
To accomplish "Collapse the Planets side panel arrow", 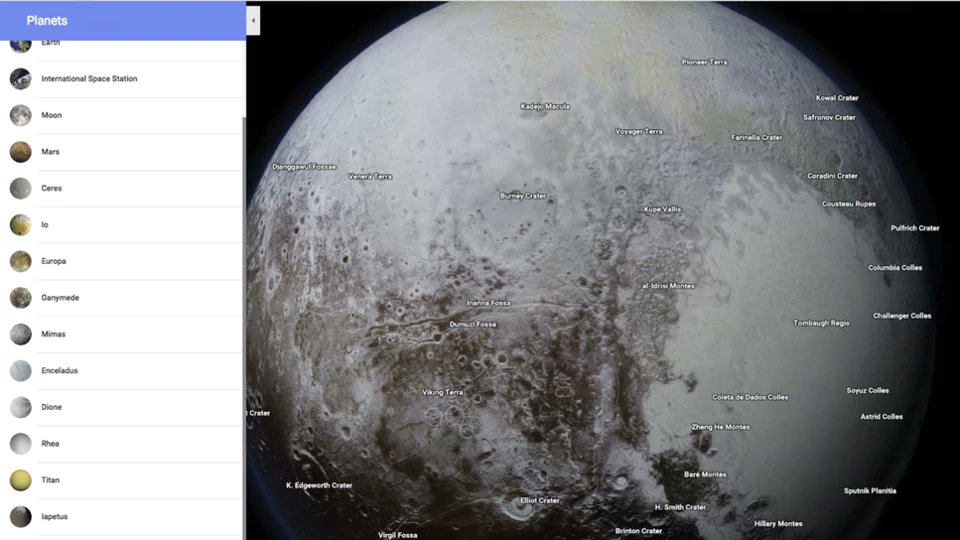I will [253, 21].
